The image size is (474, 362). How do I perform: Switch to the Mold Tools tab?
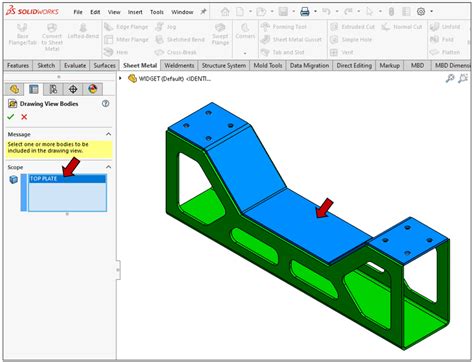[x=268, y=65]
